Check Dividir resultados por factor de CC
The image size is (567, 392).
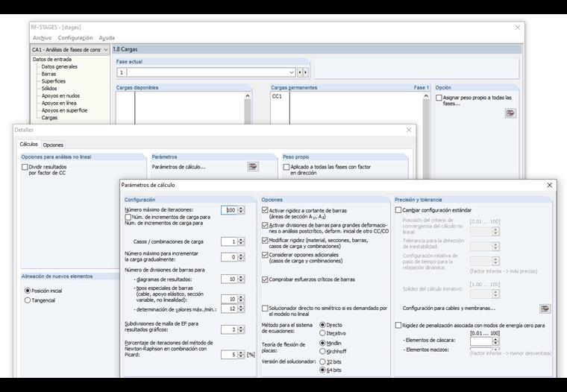pos(25,167)
